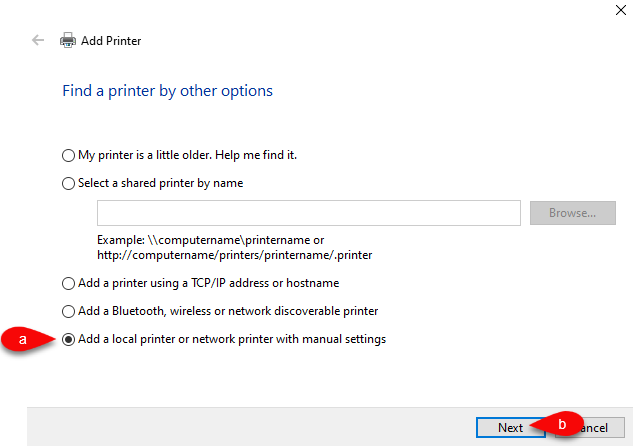This screenshot has width=633, height=446.
Task: Click the \\computername\printername example text
Action: [x=229, y=240]
